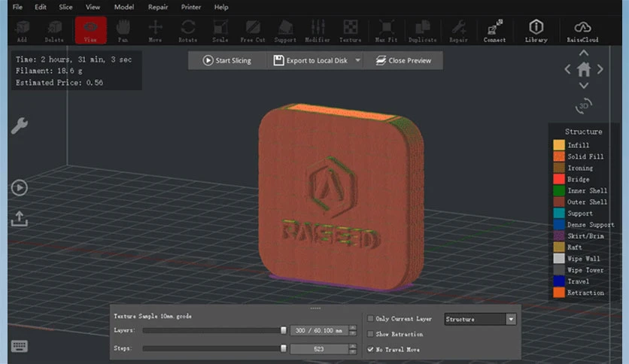629x364 pixels.
Task: Open RaiseCloud icon
Action: click(x=582, y=31)
